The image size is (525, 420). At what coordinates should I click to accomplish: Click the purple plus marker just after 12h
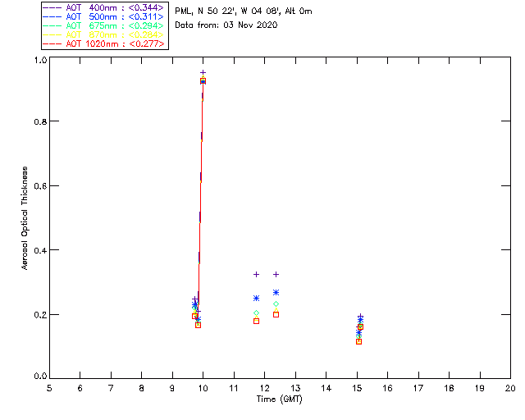pyautogui.click(x=276, y=275)
